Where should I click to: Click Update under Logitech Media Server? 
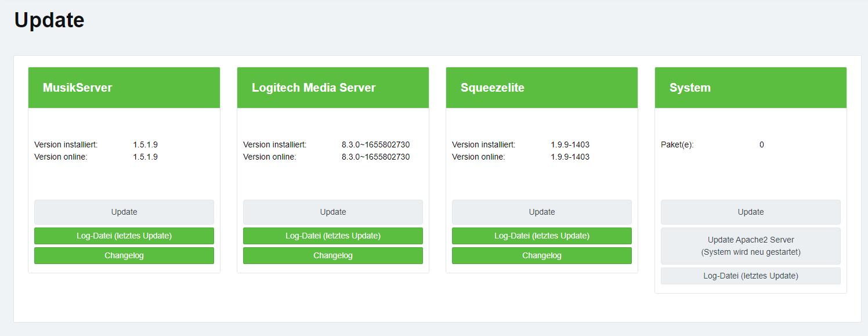(x=333, y=212)
